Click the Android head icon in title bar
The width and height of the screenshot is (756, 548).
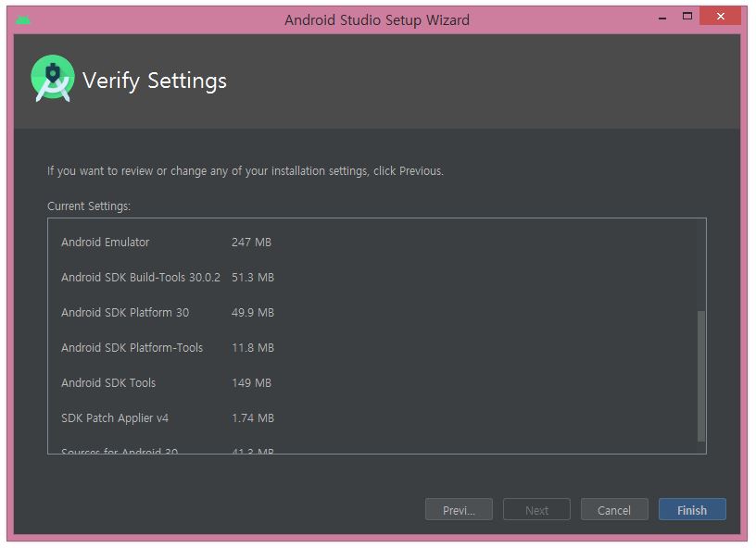[22, 19]
